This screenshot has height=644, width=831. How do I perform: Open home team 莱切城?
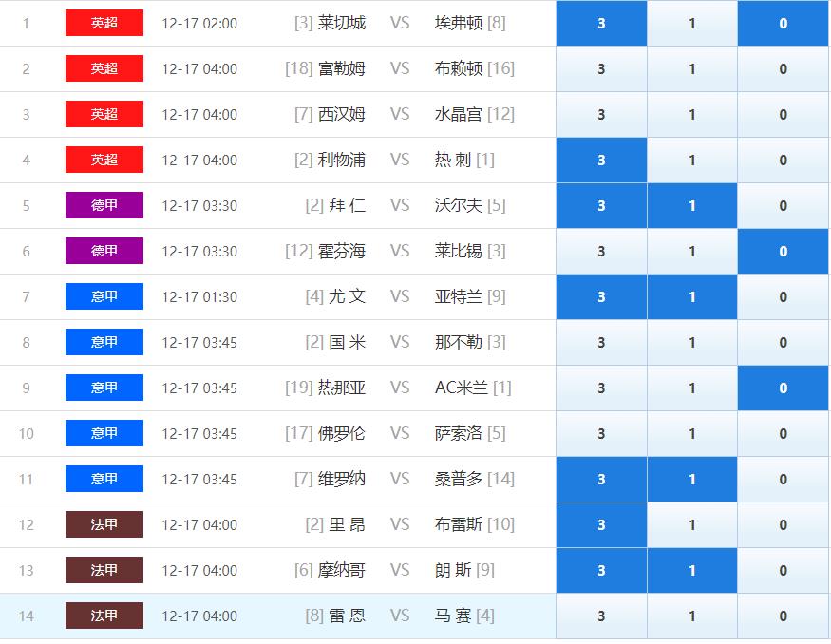(342, 23)
